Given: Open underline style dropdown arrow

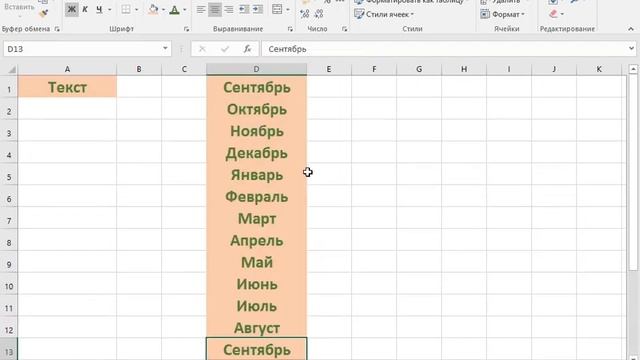Looking at the screenshot, I should coord(109,10).
